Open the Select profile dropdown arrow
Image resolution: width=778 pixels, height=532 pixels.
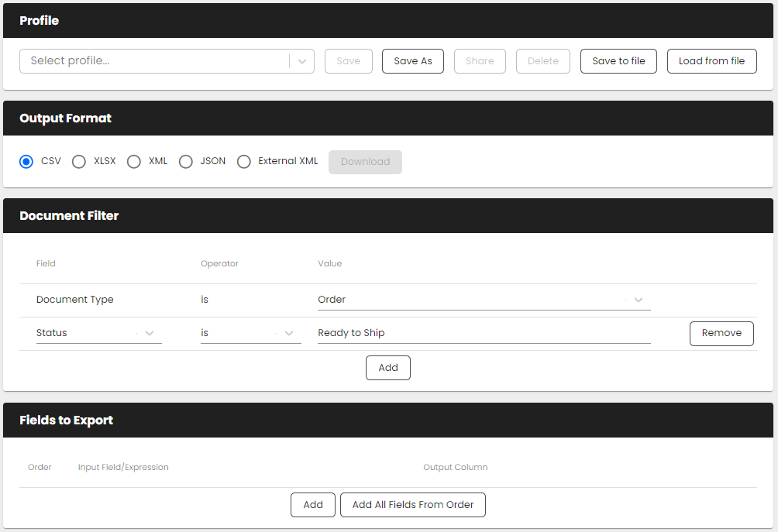pos(302,61)
